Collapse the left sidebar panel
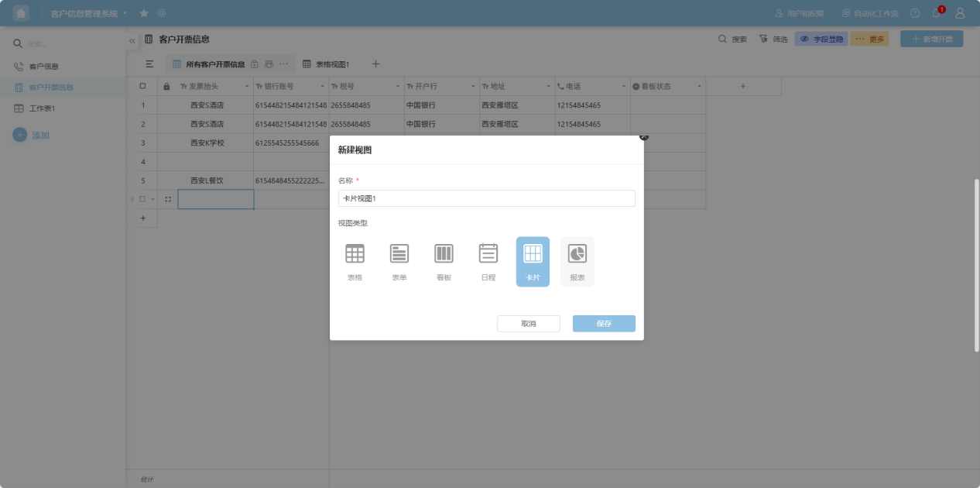 pyautogui.click(x=132, y=40)
